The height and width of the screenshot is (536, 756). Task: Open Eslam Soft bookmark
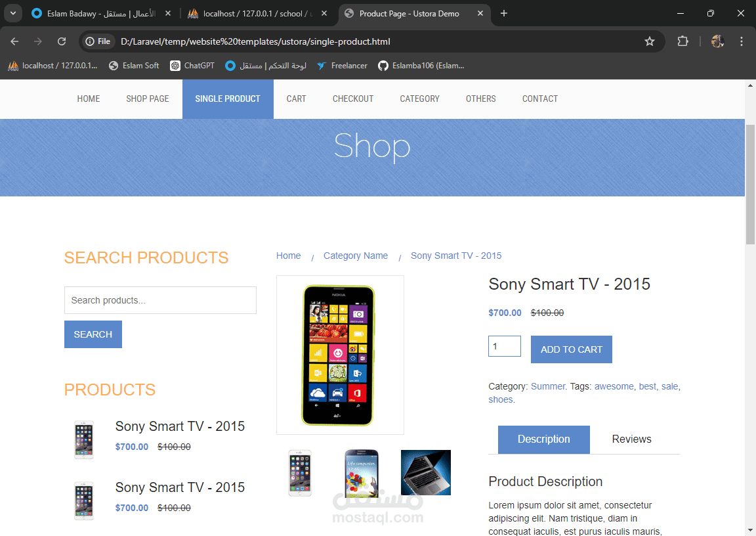134,66
